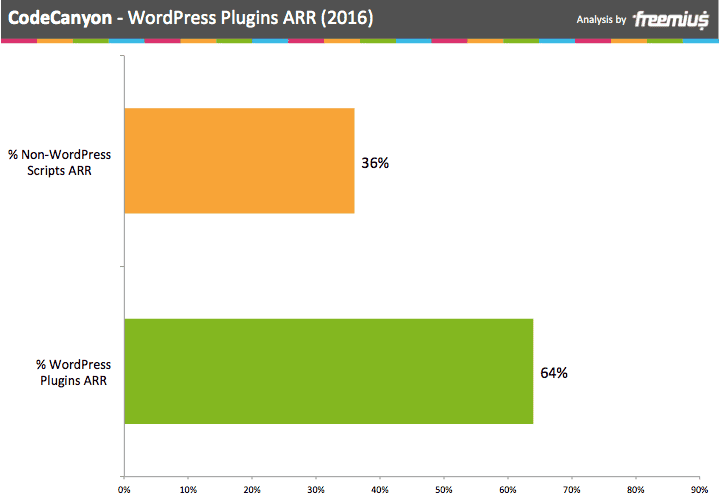Click the 10% axis tick label
This screenshot has width=721, height=502.
(188, 490)
